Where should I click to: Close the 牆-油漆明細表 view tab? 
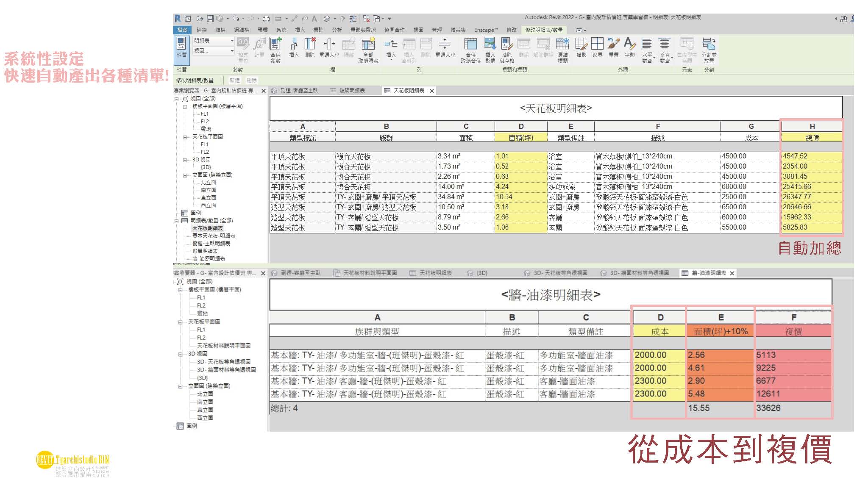click(x=732, y=274)
